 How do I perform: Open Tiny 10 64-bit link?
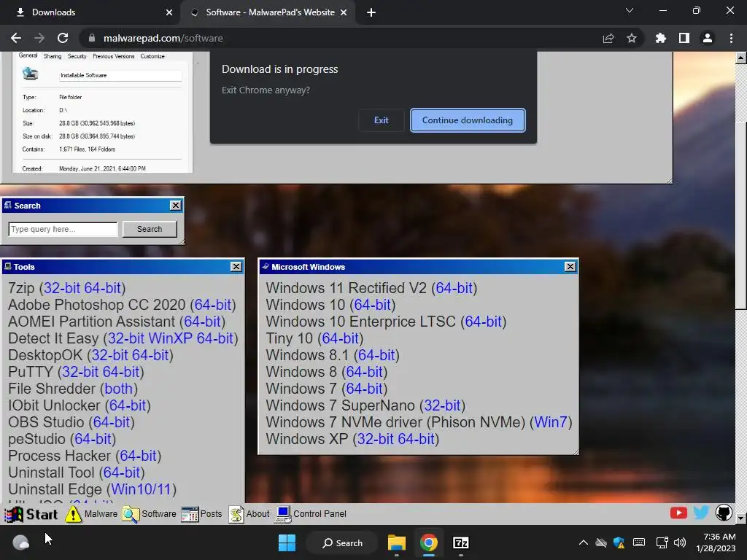pyautogui.click(x=340, y=338)
